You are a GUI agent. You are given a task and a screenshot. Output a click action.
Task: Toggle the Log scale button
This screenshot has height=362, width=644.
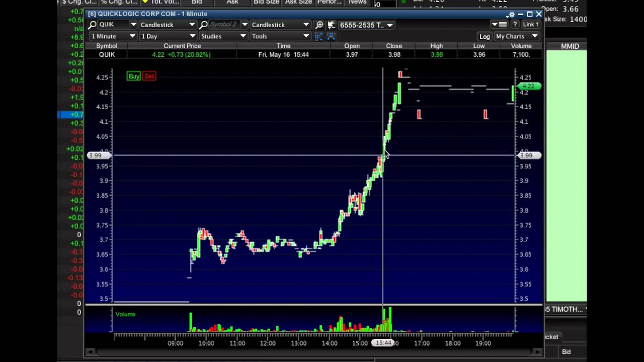pyautogui.click(x=485, y=36)
